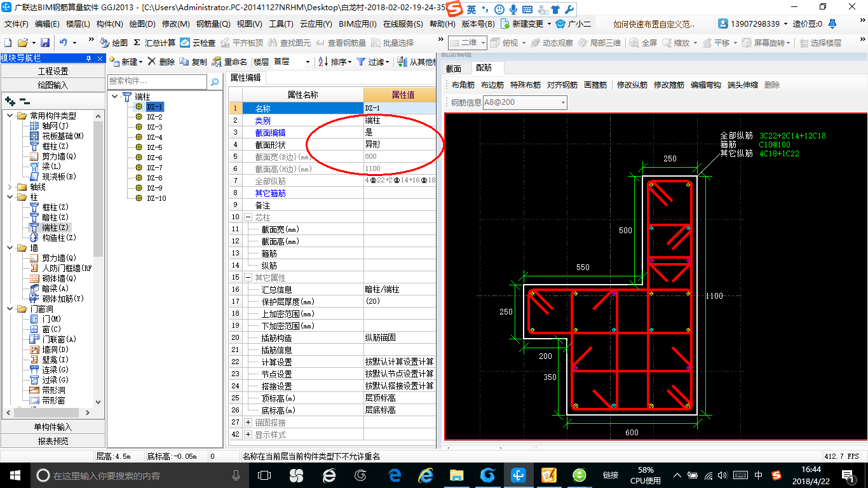
Task: Collapse all tree nodes with the minus icon
Action: (24, 100)
